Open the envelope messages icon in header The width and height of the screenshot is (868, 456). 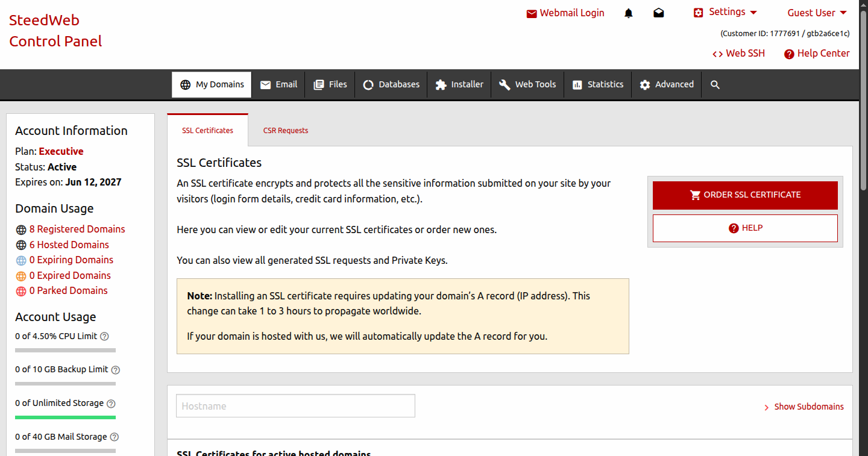click(x=659, y=13)
